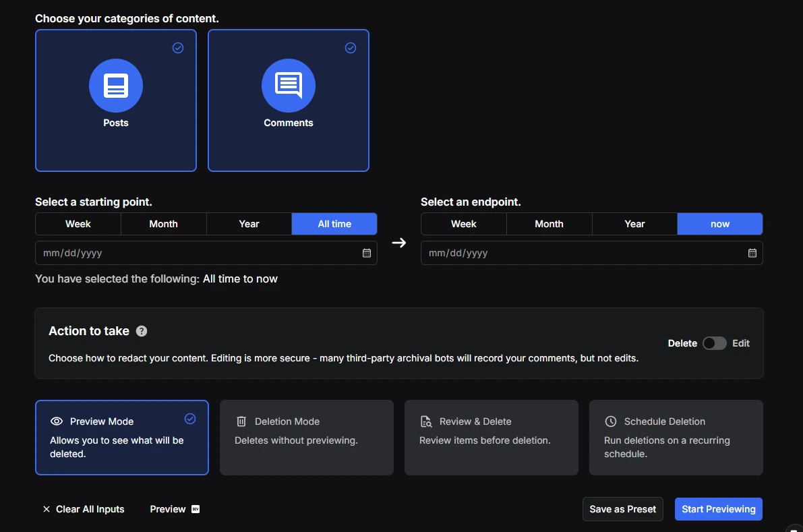Uncheck the Comments category checkmark
This screenshot has height=532, width=803.
[x=351, y=48]
